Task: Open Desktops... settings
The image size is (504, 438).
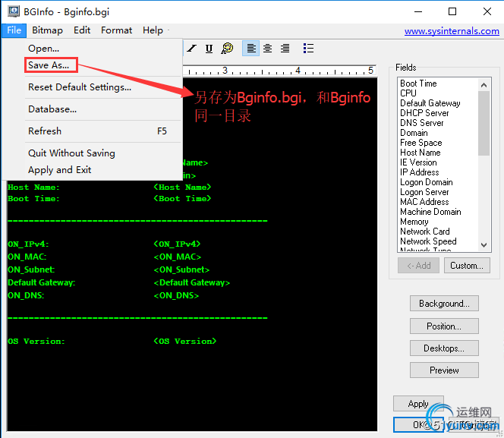Action: [444, 348]
